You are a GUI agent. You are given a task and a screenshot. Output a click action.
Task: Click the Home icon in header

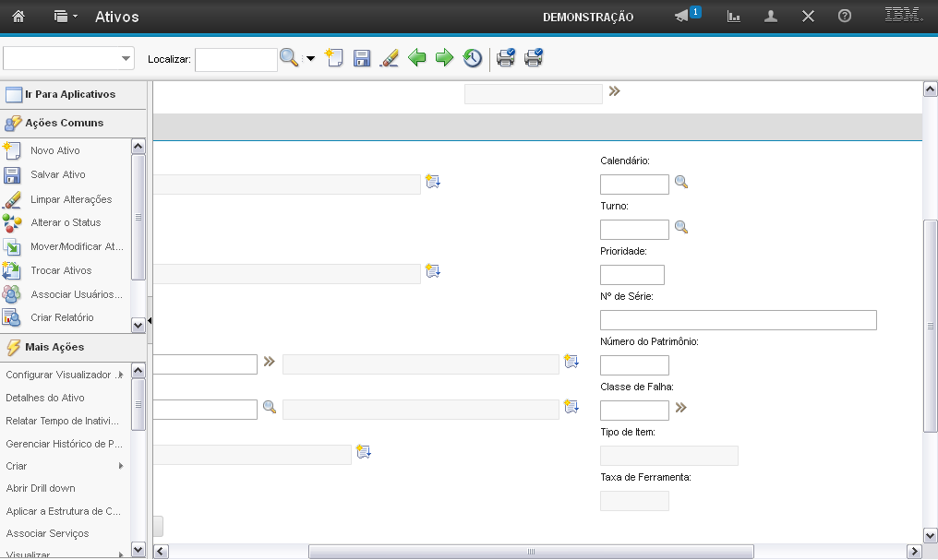(18, 17)
